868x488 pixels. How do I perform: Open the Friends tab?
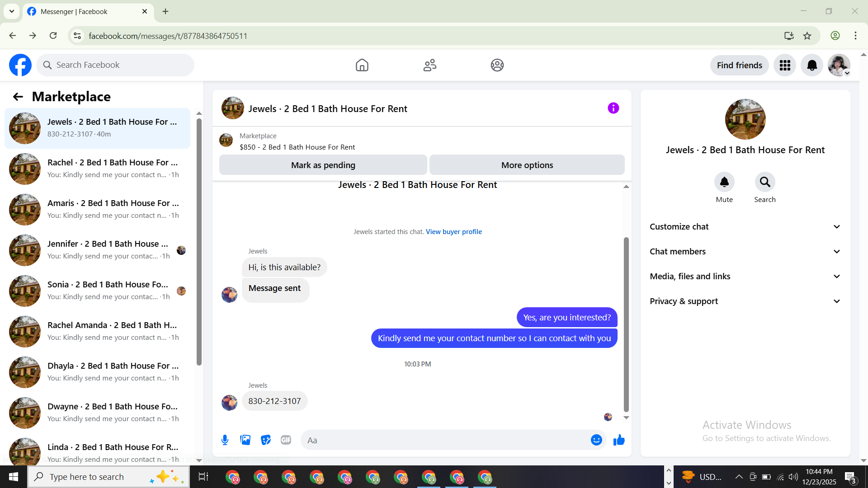(429, 66)
